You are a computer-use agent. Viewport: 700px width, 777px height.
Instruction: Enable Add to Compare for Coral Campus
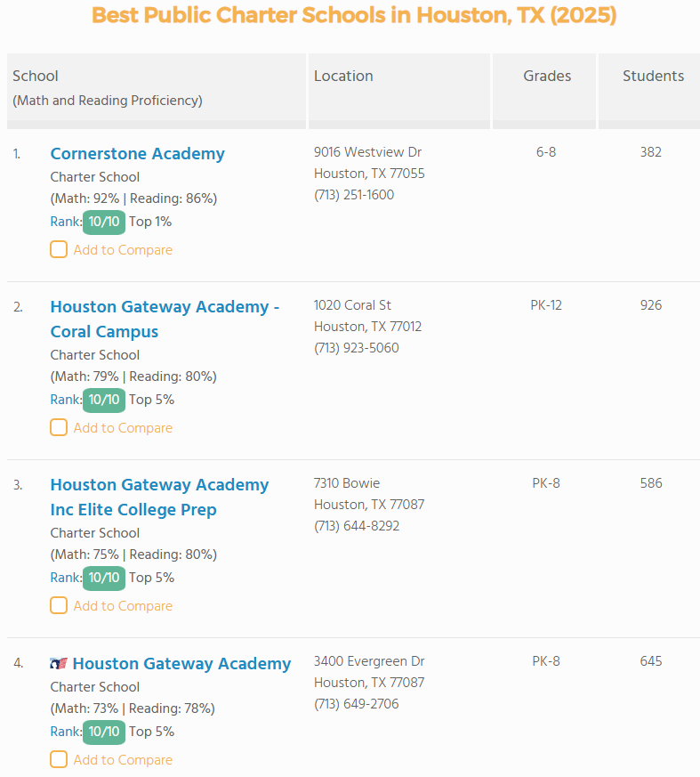58,427
